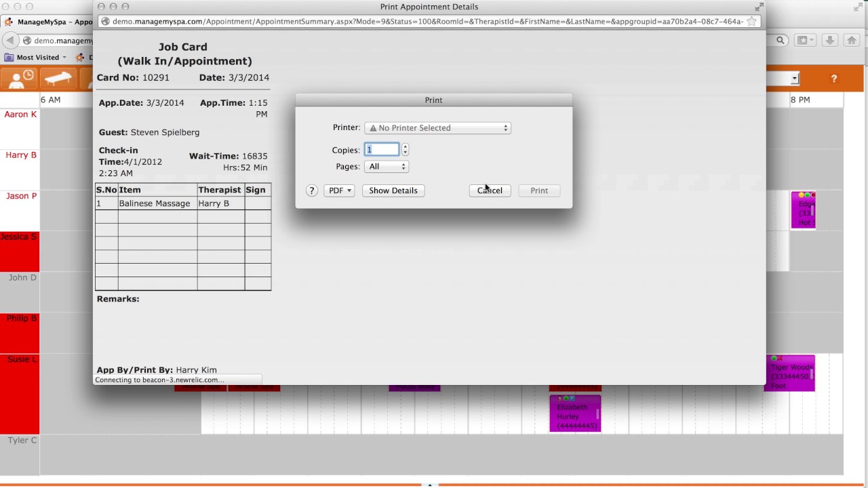Open the Printer selection dropdown
The image size is (868, 488).
(x=437, y=128)
